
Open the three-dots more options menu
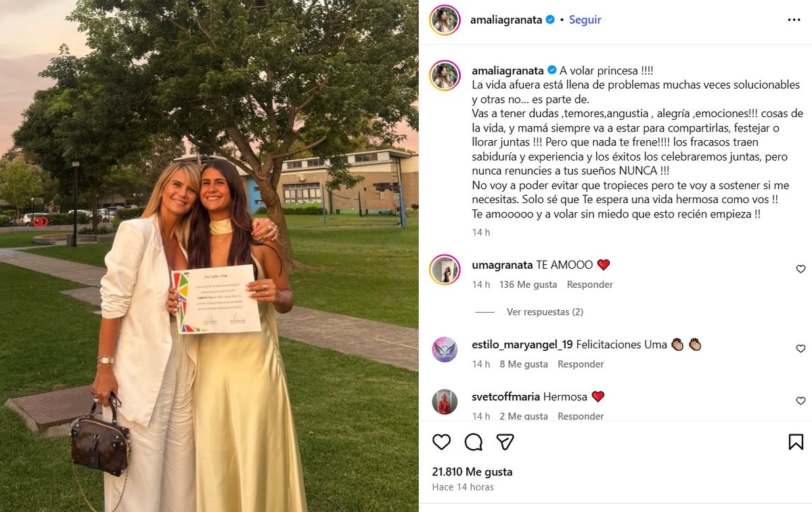pyautogui.click(x=794, y=20)
